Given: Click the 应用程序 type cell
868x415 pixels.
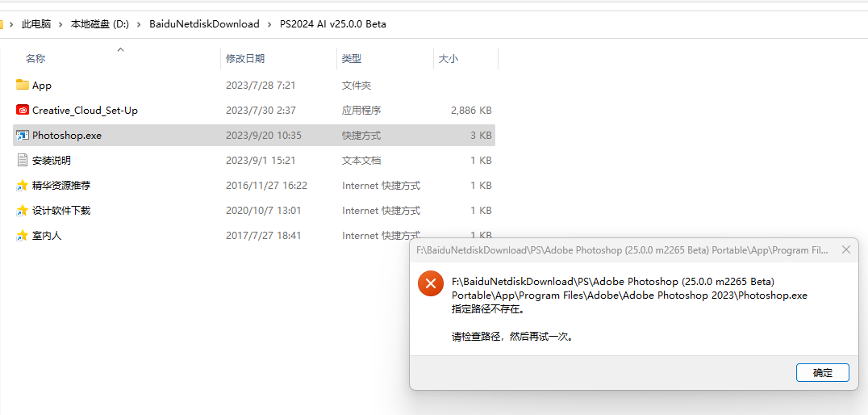Looking at the screenshot, I should coord(361,111).
